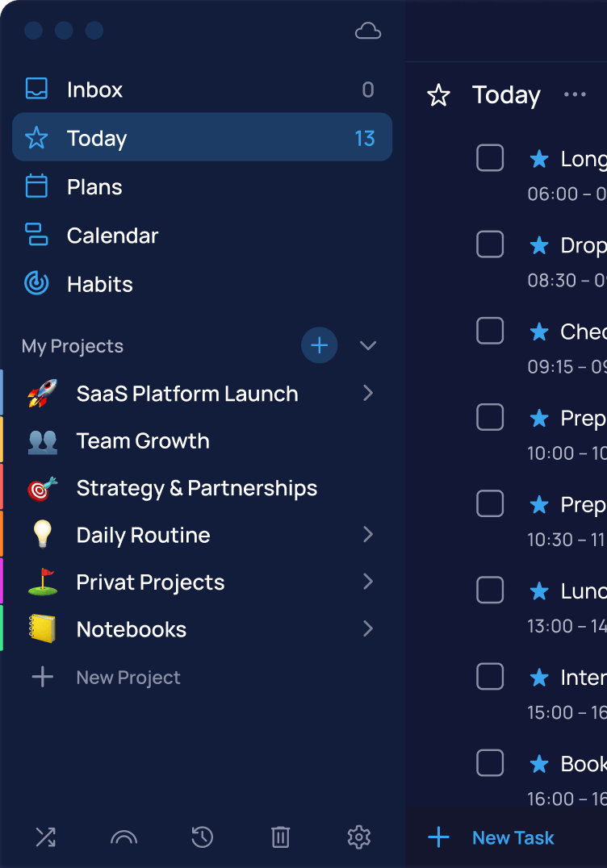Check the task starting at 13:00
This screenshot has height=868, width=607.
point(490,590)
